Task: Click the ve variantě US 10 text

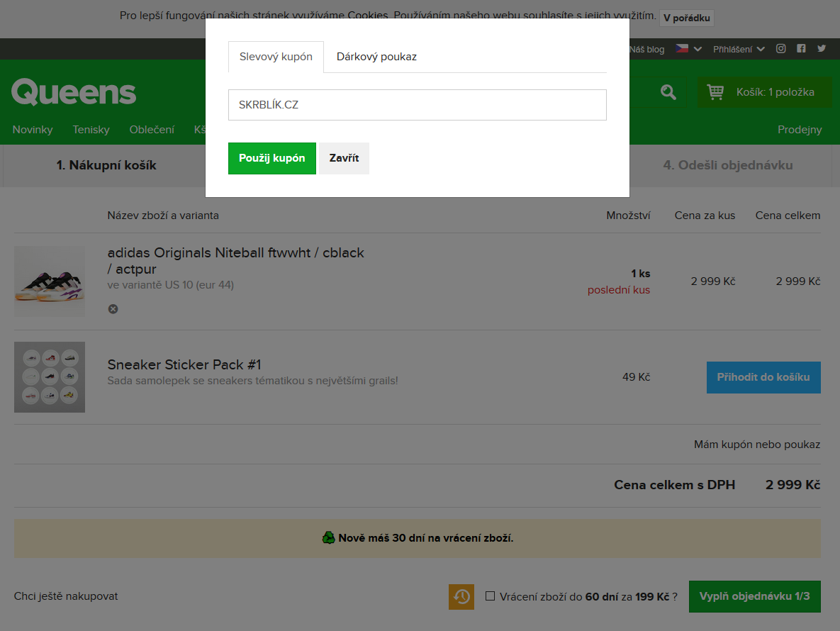Action: [x=170, y=285]
